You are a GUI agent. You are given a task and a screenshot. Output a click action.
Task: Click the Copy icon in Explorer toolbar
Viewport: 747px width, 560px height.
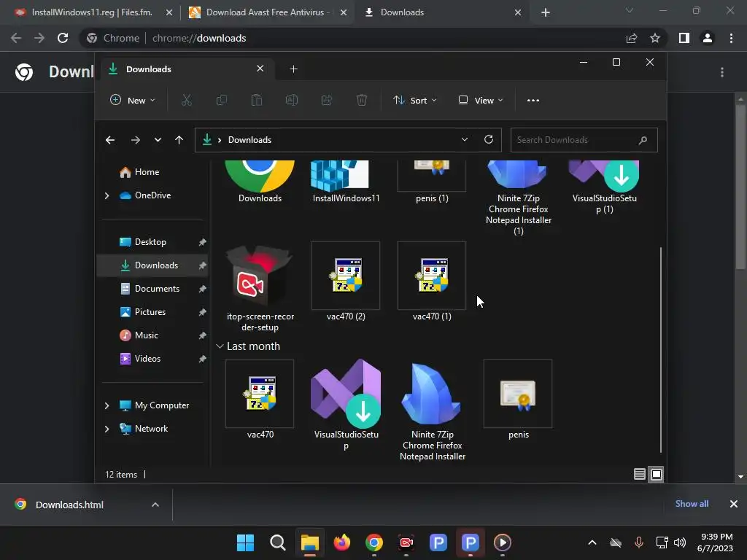click(x=222, y=100)
